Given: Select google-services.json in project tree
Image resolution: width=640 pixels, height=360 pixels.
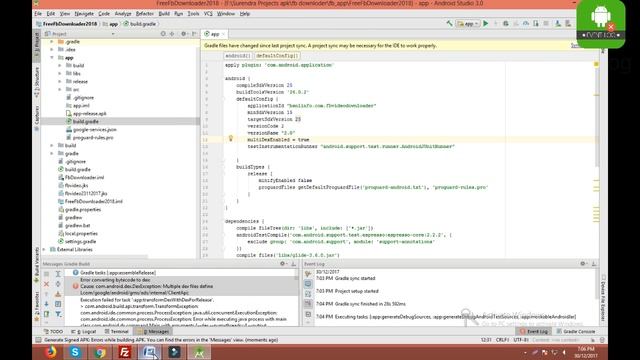Looking at the screenshot, I should [x=94, y=129].
